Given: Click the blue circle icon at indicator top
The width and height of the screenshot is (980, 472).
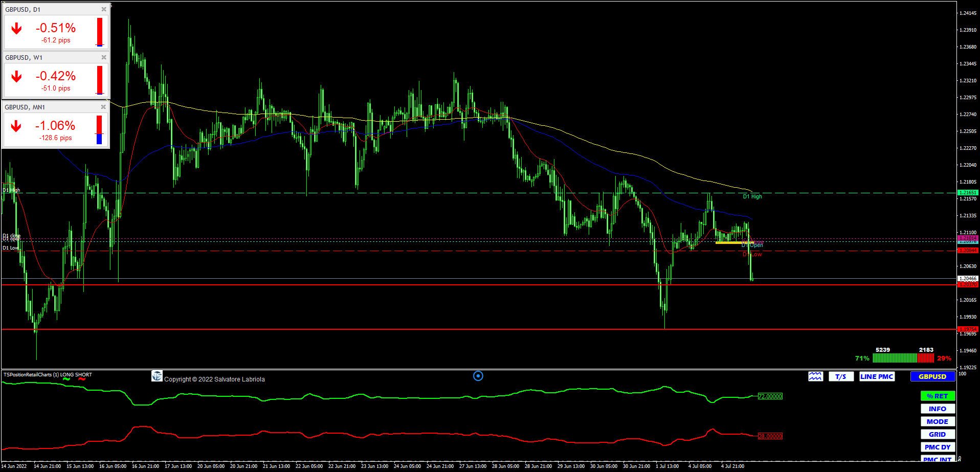Looking at the screenshot, I should click(478, 376).
